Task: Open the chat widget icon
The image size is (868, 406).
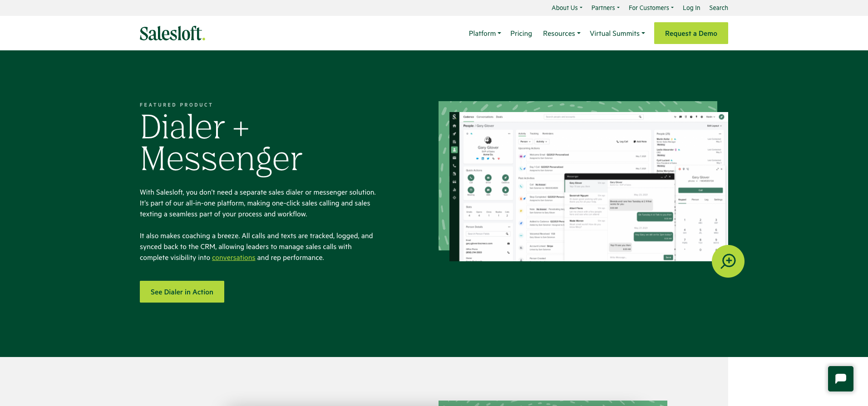Action: click(840, 379)
